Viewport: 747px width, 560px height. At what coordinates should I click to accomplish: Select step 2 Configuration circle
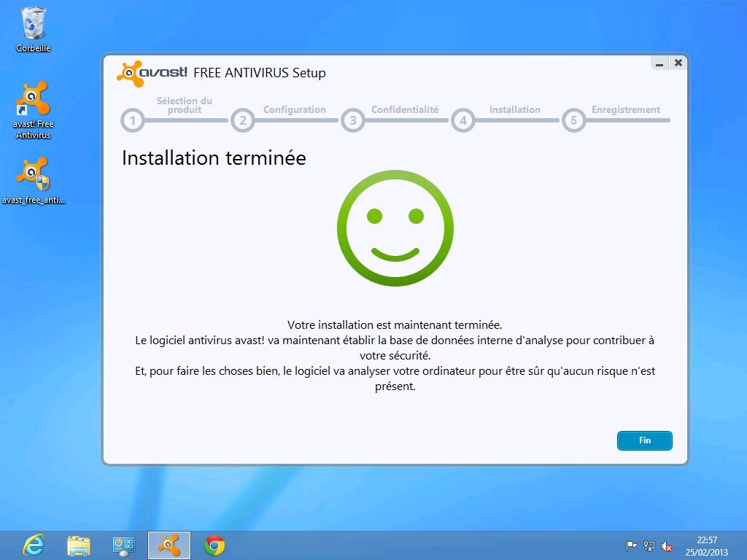click(243, 120)
